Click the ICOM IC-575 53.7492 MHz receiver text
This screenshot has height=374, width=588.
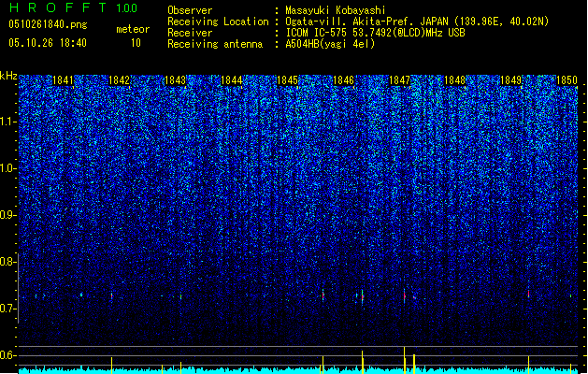375,33
